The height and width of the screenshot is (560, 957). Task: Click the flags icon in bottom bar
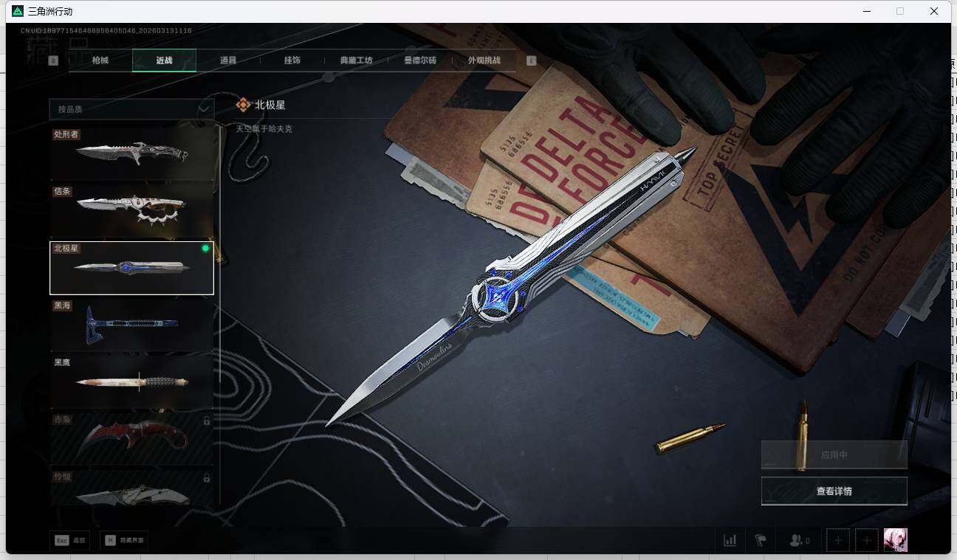pyautogui.click(x=761, y=540)
